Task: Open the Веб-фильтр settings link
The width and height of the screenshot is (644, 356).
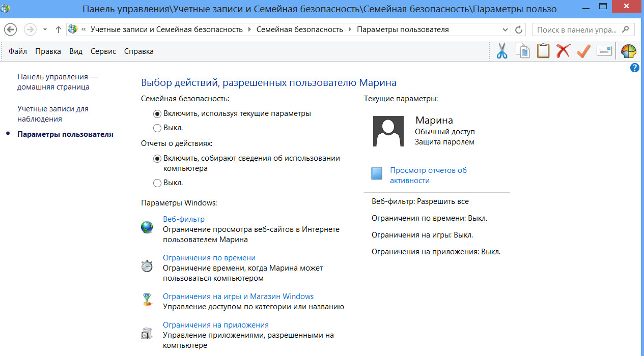Action: tap(183, 219)
